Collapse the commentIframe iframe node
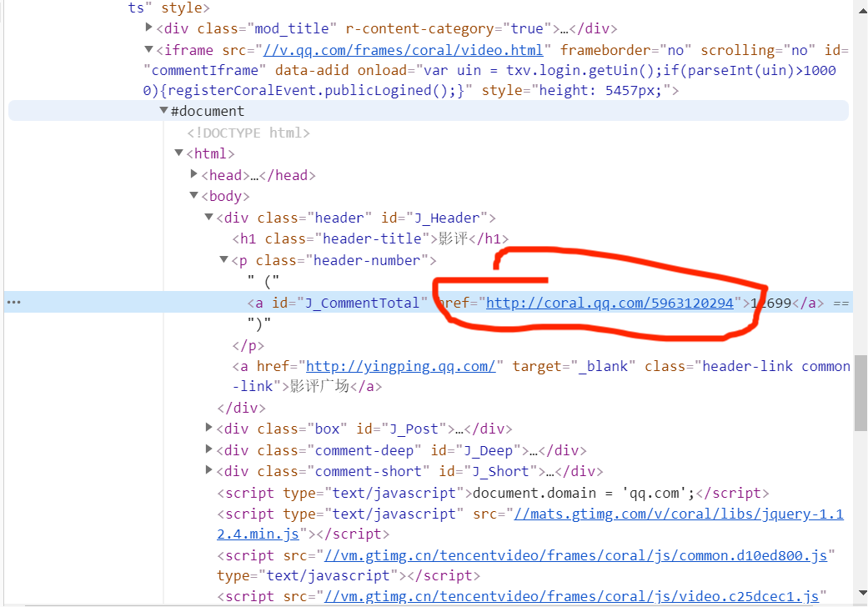 tap(148, 49)
